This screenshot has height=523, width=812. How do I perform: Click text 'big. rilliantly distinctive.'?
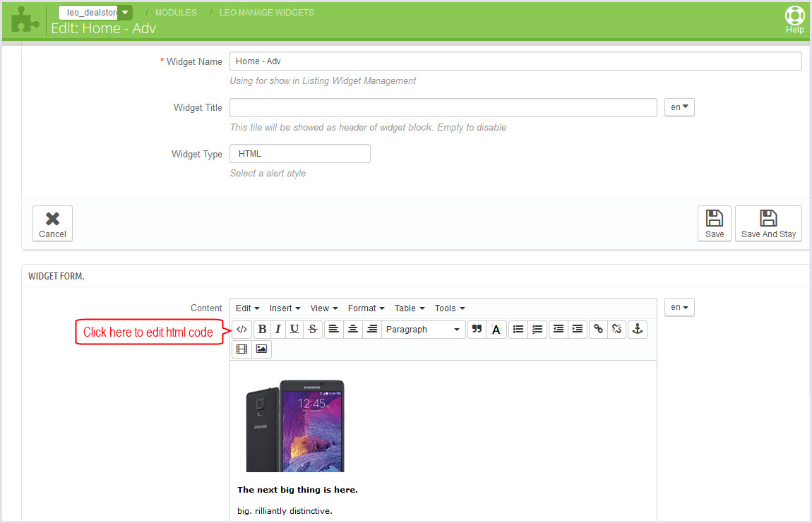coord(285,511)
